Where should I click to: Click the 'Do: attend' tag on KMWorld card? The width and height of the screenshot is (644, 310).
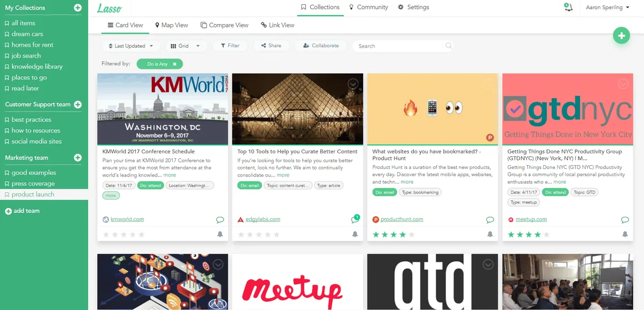149,186
